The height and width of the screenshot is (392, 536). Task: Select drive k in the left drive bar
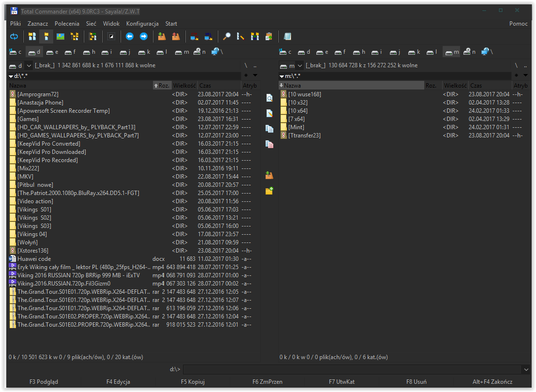pyautogui.click(x=144, y=52)
